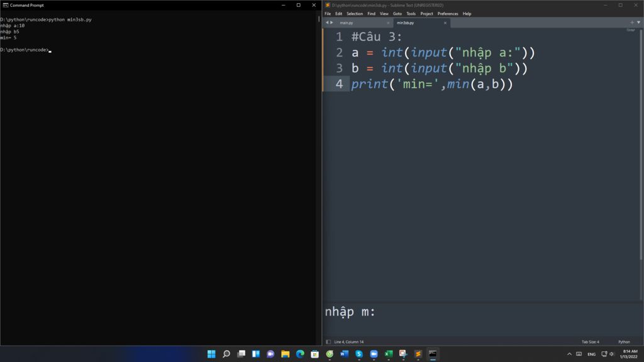Click Command Prompt vertical scrollbar

pos(319,19)
